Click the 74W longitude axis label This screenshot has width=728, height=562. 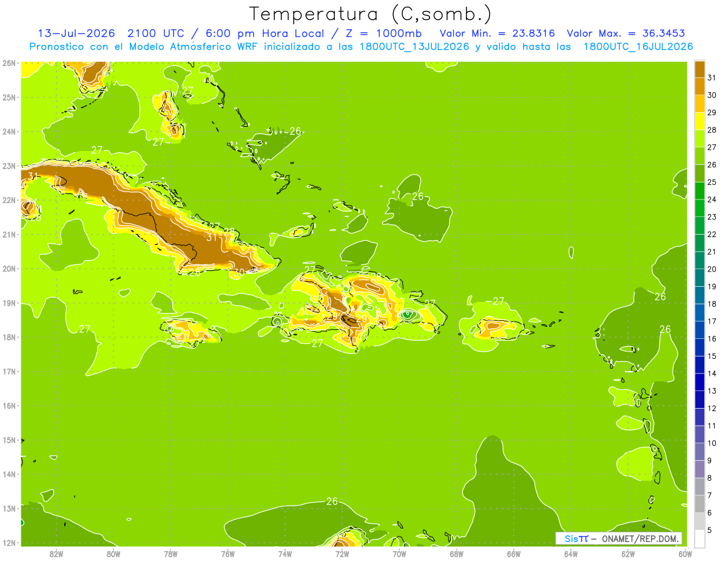point(285,554)
